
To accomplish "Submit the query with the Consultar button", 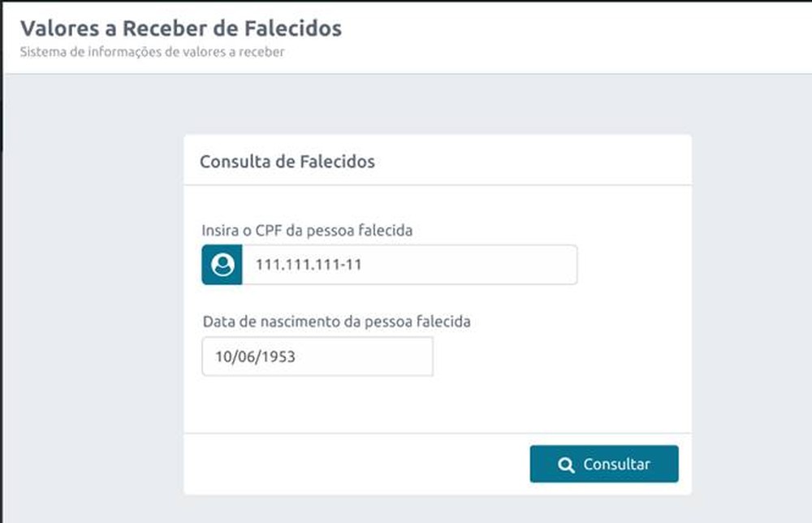I will (604, 464).
